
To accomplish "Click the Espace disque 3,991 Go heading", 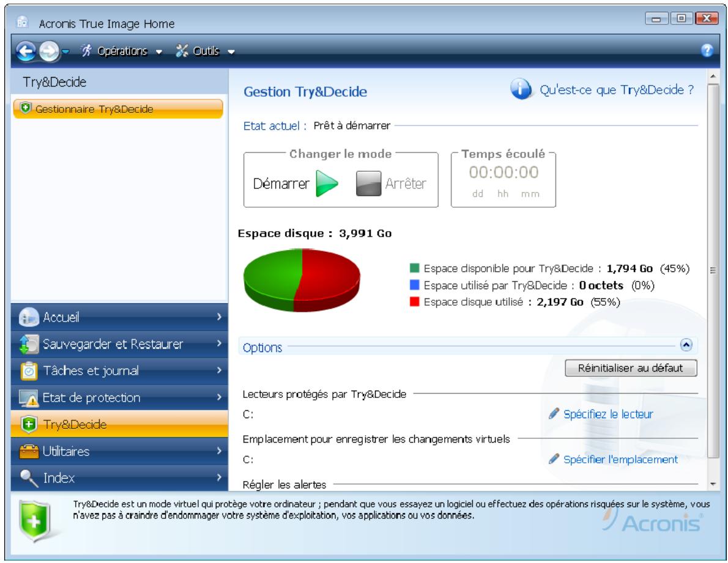I will [x=315, y=234].
